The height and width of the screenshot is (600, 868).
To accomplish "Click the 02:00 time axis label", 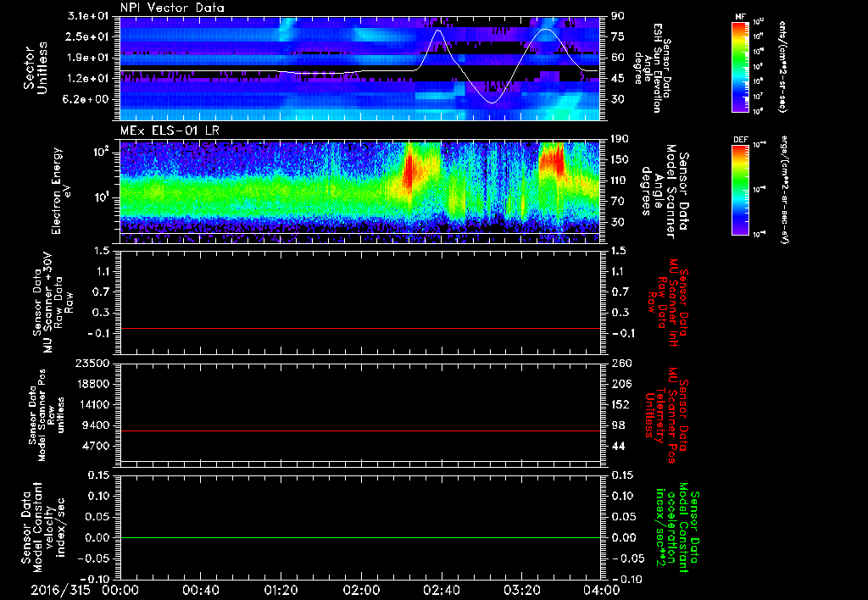I will click(361, 590).
